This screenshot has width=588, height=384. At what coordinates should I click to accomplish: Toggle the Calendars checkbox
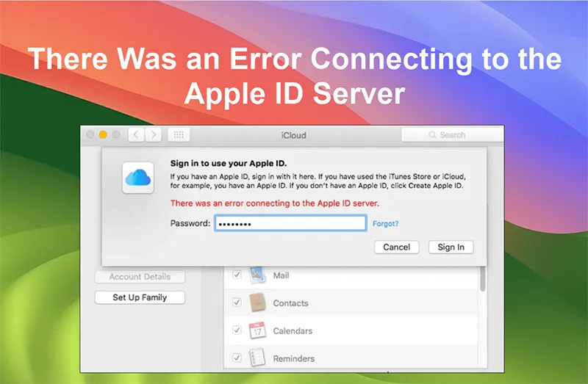tap(237, 330)
